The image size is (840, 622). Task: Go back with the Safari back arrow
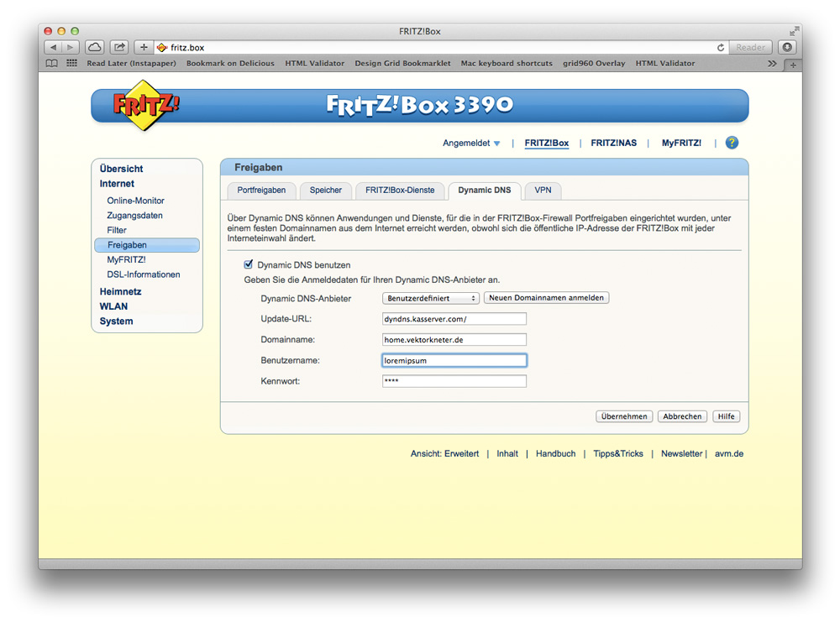[53, 47]
